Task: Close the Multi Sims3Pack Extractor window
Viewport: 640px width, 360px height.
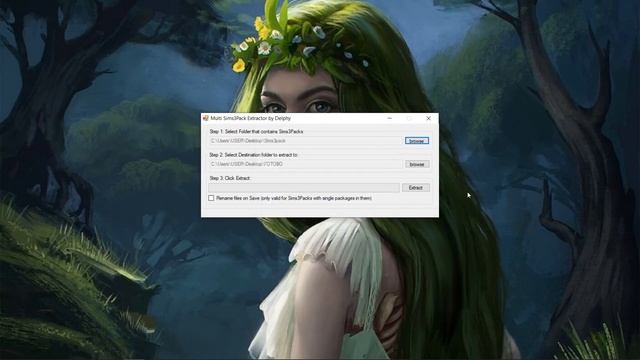Action: click(429, 118)
